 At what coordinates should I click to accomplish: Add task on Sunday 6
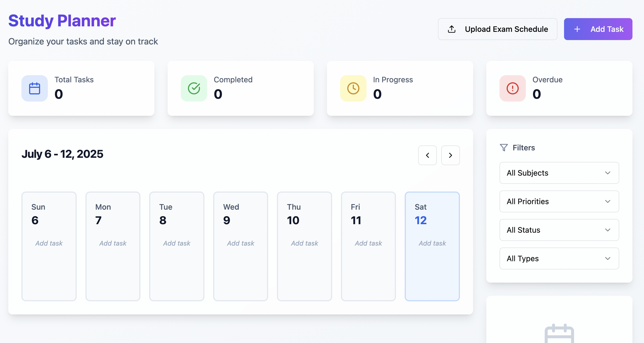pos(49,243)
